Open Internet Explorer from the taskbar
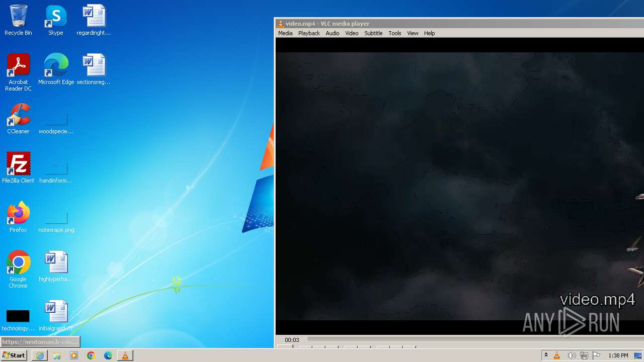644x362 pixels. click(40, 355)
